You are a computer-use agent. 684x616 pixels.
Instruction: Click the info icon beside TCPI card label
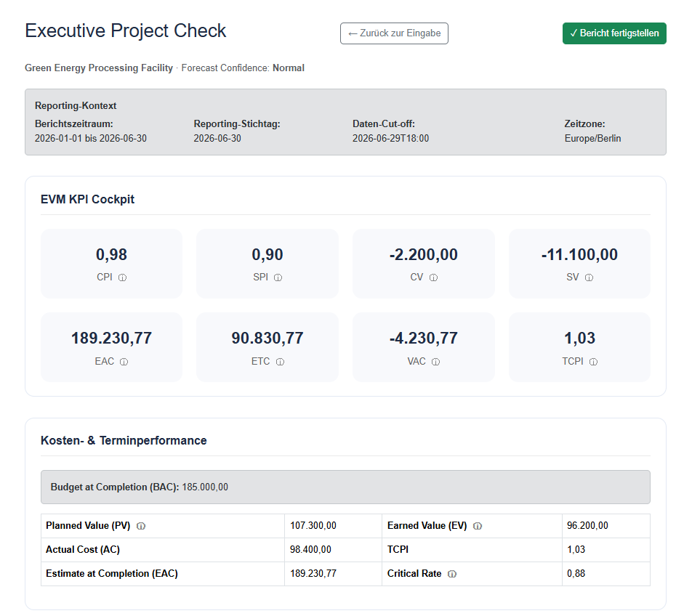point(593,362)
